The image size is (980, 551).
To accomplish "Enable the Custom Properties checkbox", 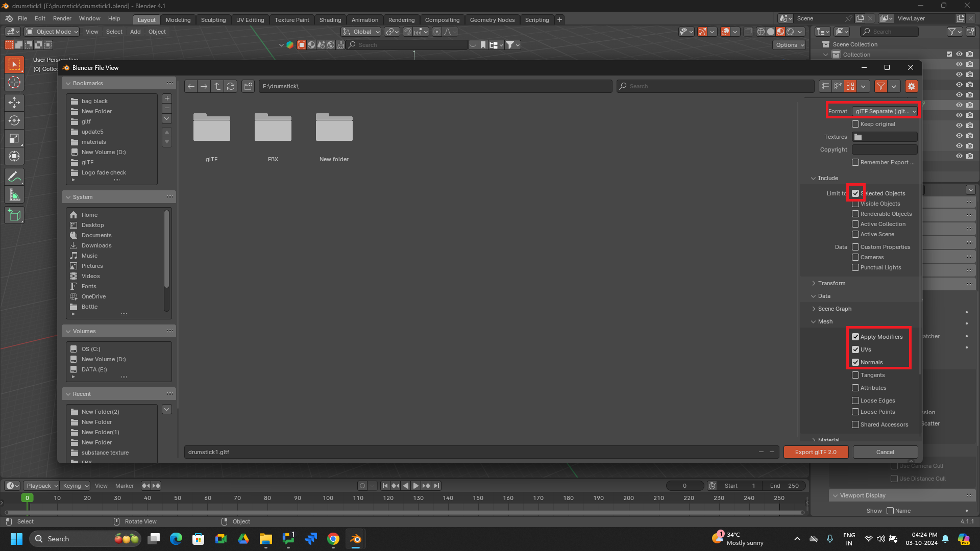I will click(855, 247).
